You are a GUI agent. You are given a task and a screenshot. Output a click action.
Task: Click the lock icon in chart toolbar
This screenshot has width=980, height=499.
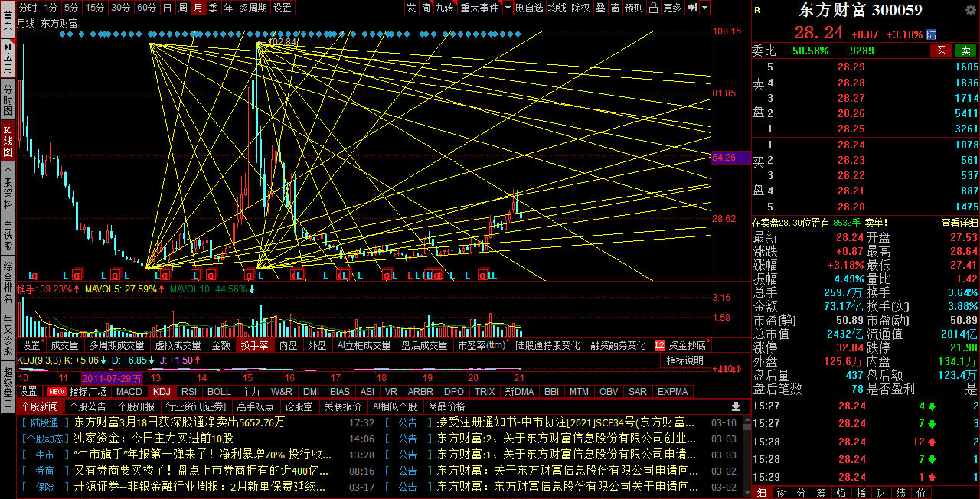pos(654,8)
